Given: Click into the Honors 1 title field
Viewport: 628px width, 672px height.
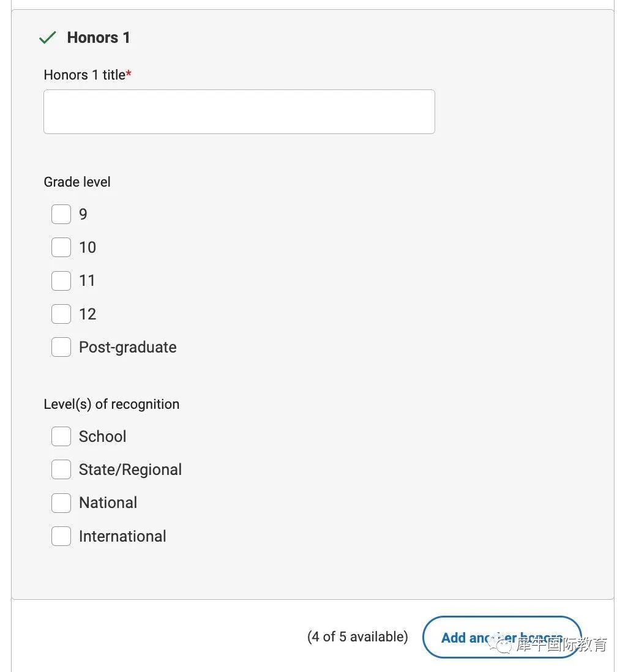Looking at the screenshot, I should [x=239, y=112].
